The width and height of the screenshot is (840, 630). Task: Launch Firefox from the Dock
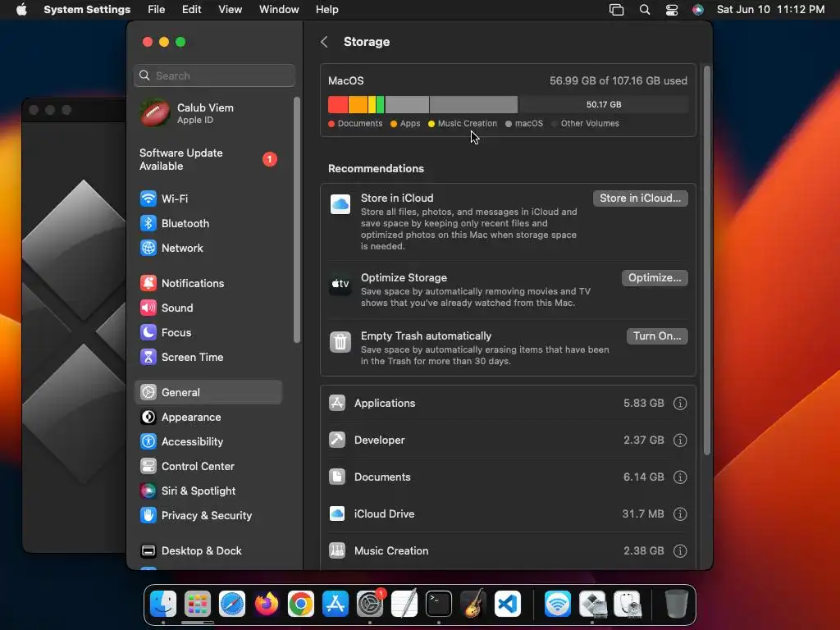[x=267, y=605]
